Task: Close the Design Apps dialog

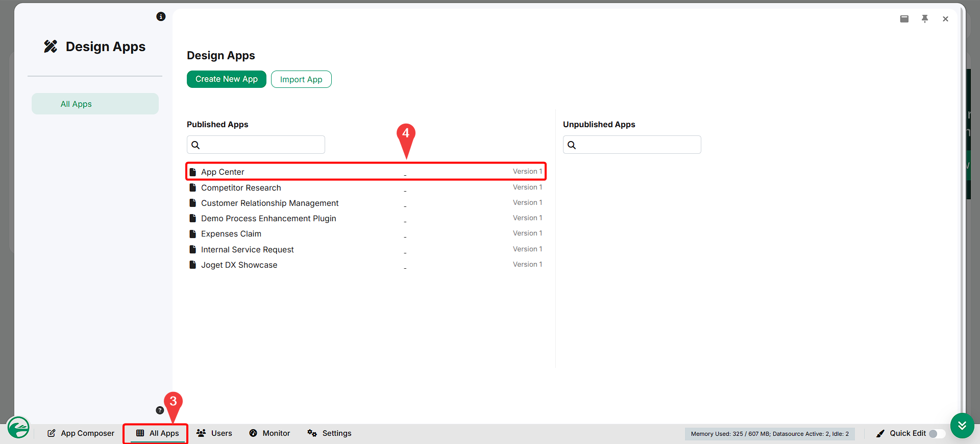Action: [945, 19]
